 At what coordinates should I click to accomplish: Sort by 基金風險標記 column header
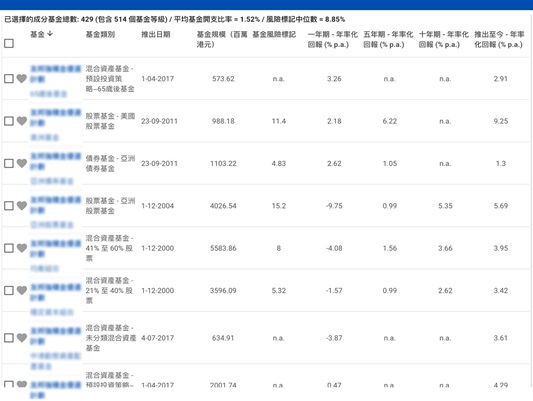point(274,34)
